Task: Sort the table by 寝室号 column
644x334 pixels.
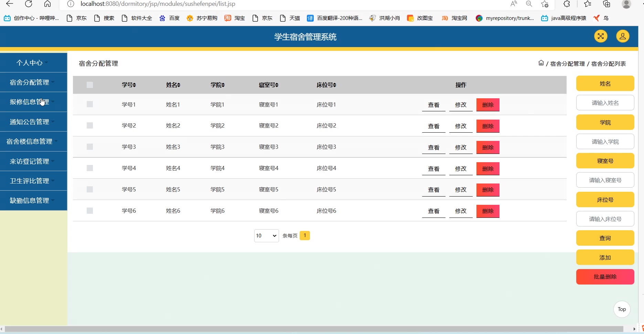Action: [x=269, y=85]
